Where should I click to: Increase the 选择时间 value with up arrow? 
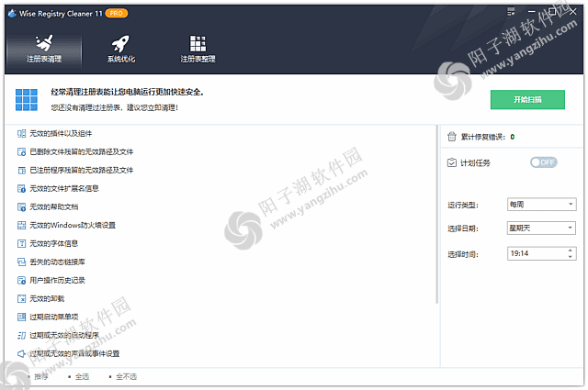click(570, 251)
